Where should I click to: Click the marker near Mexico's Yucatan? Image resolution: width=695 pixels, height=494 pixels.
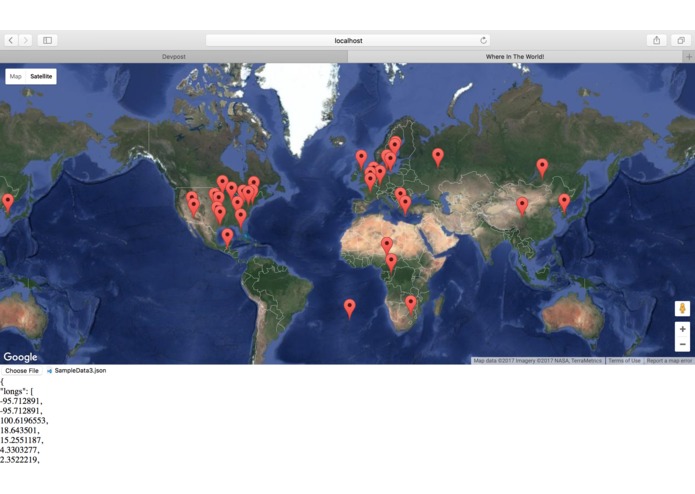pyautogui.click(x=227, y=237)
